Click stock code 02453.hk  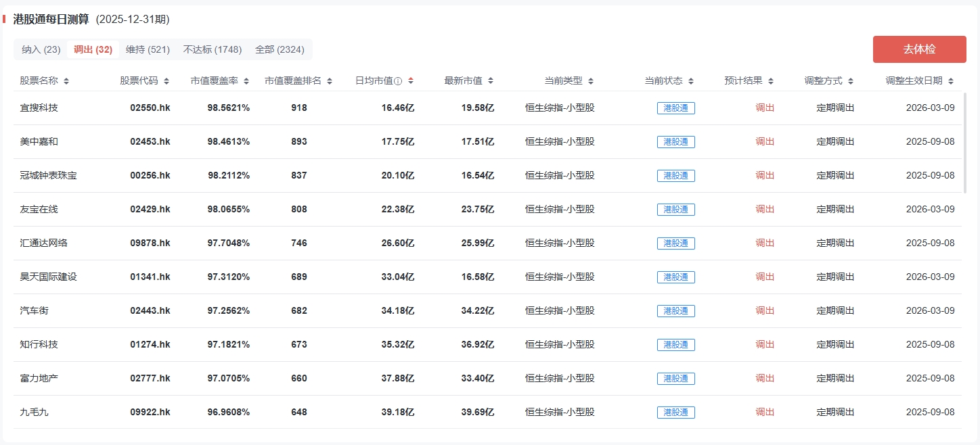click(150, 141)
